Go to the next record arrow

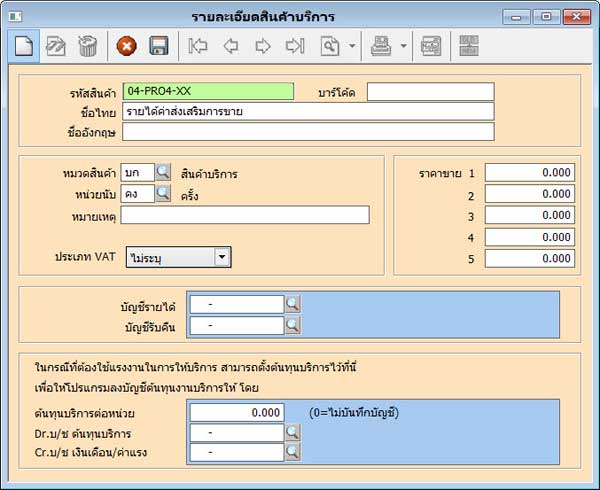[x=262, y=46]
